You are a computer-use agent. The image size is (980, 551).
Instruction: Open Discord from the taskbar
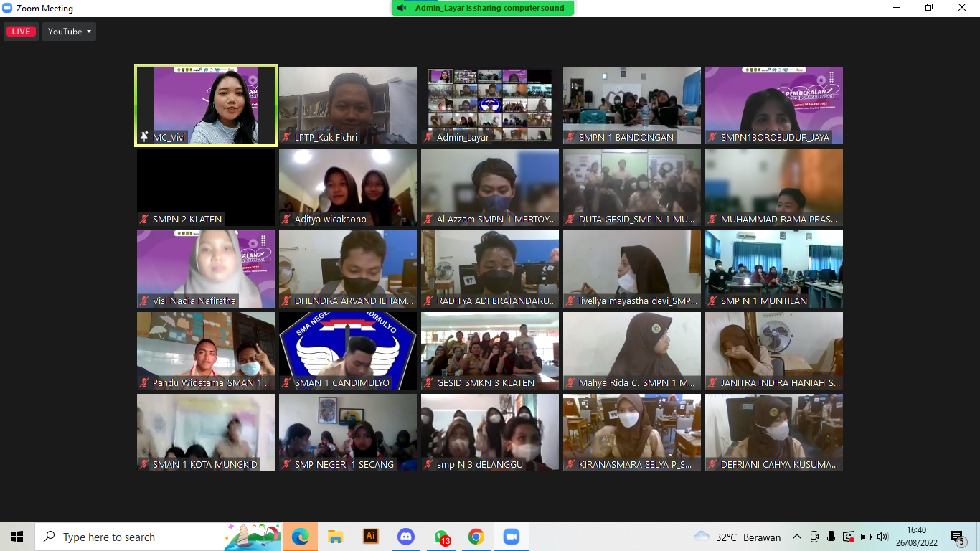click(x=406, y=537)
